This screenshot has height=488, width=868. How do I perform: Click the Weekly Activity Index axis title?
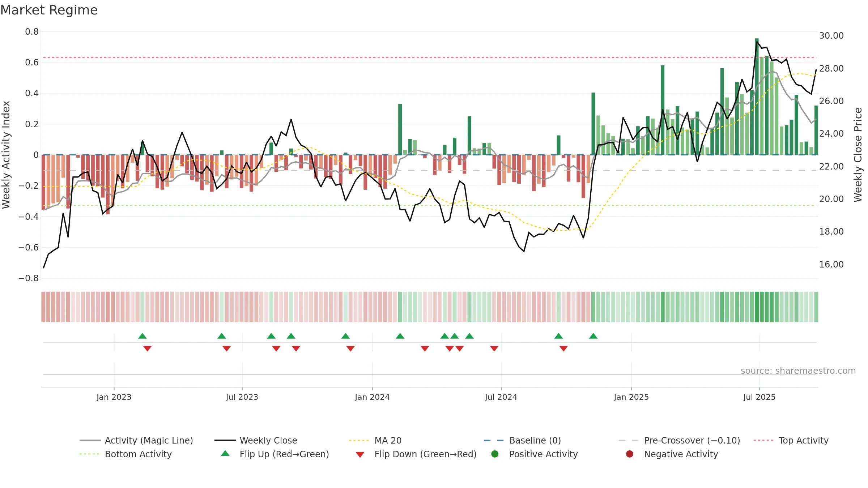pos(6,155)
